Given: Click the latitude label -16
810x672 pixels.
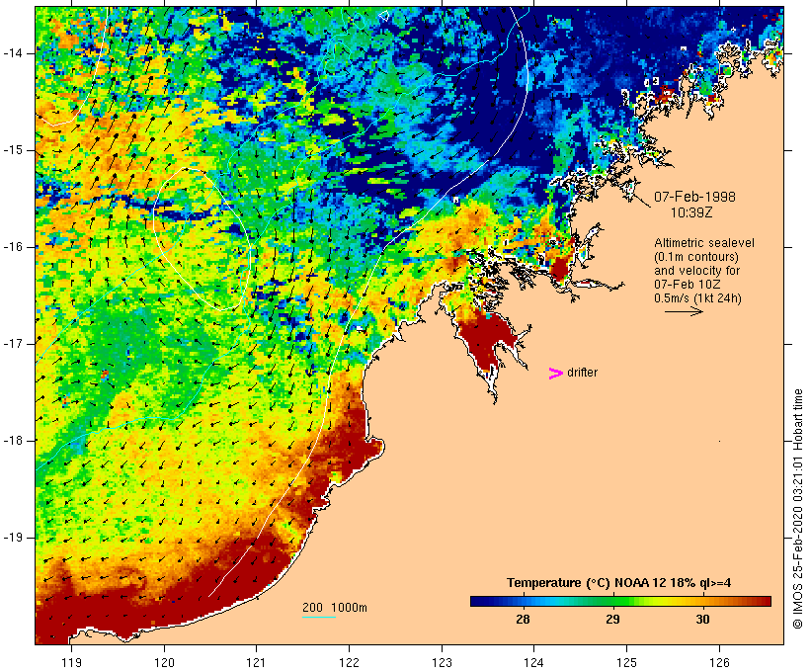Looking at the screenshot, I should pos(13,247).
